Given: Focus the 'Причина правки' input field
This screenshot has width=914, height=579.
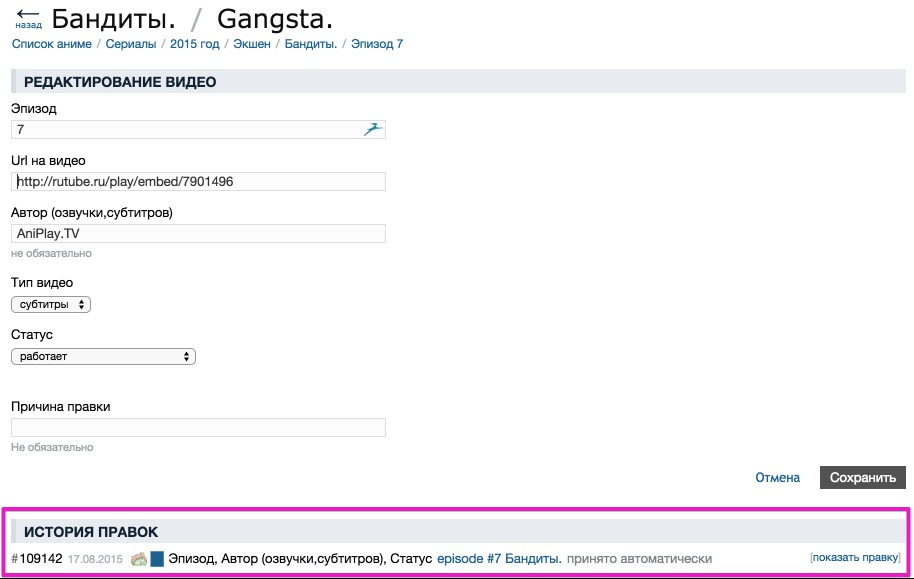Looking at the screenshot, I should (x=198, y=427).
